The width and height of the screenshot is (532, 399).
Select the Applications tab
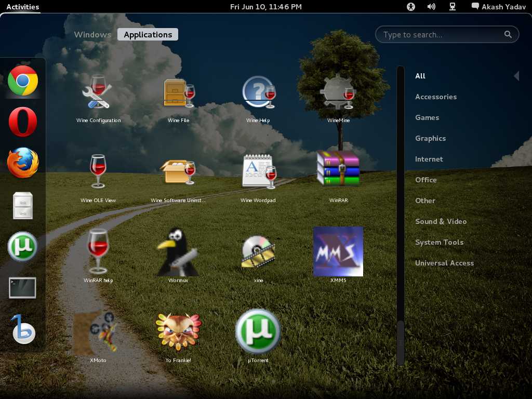coord(148,35)
